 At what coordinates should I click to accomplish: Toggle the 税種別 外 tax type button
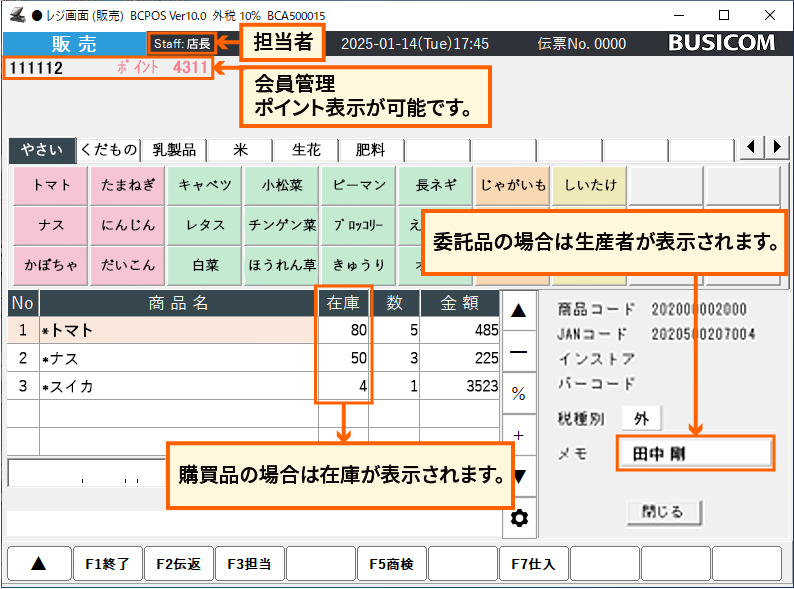(x=640, y=419)
